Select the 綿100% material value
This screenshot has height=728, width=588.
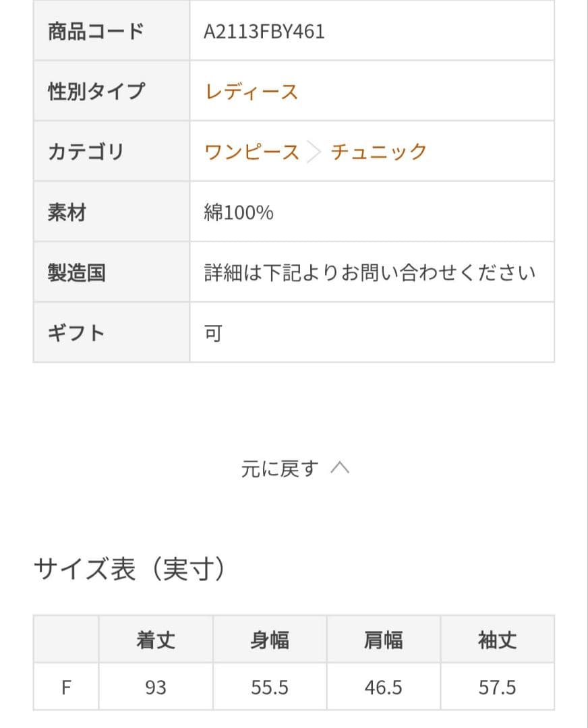click(x=239, y=213)
